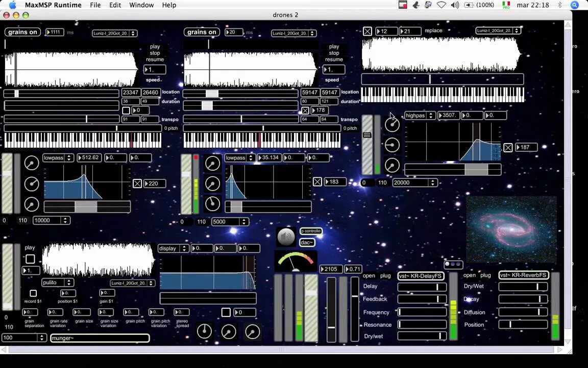Click the battery status icon
The height and width of the screenshot is (368, 588).
tap(469, 5)
